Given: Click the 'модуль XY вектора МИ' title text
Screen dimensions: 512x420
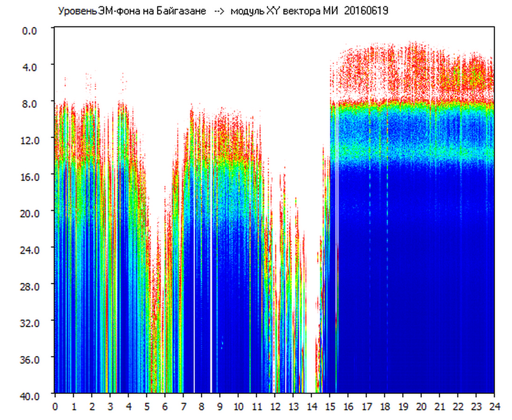Looking at the screenshot, I should (x=284, y=11).
